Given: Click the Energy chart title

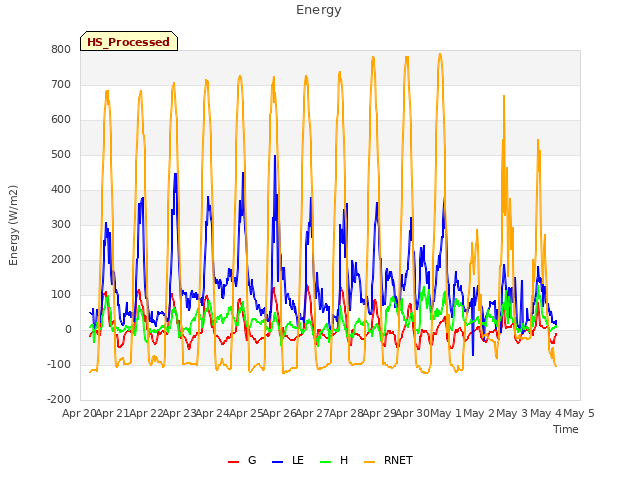Looking at the screenshot, I should click(x=319, y=10).
